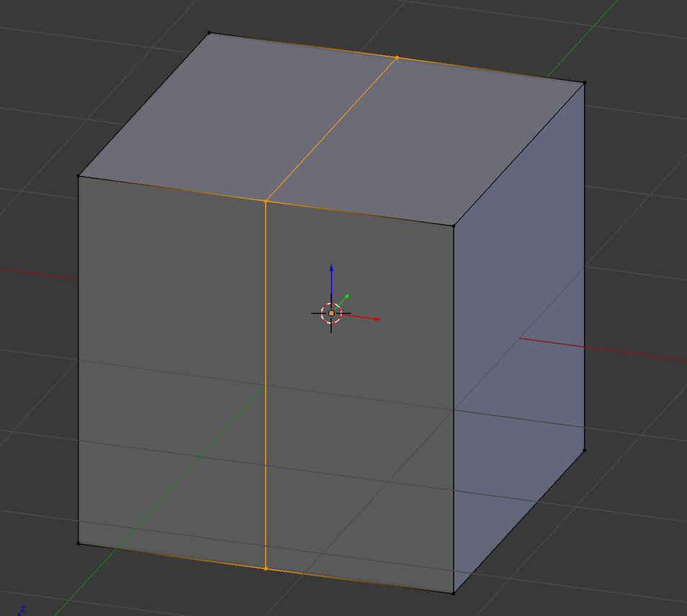687x616 pixels.
Task: Click the top face's left diagonal black edge
Action: coord(144,104)
